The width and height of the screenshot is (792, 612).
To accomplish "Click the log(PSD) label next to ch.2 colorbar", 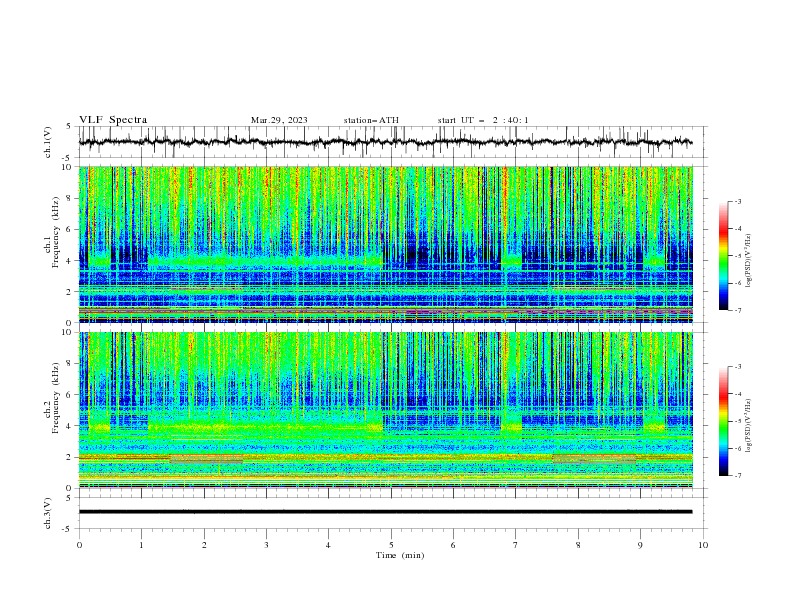I will pyautogui.click(x=748, y=425).
